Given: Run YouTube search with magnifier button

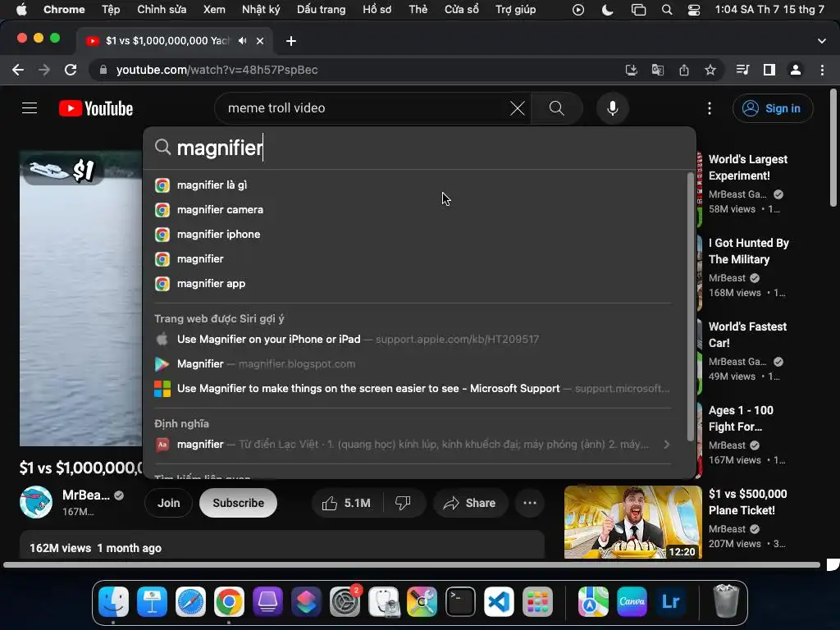Looking at the screenshot, I should tap(557, 108).
